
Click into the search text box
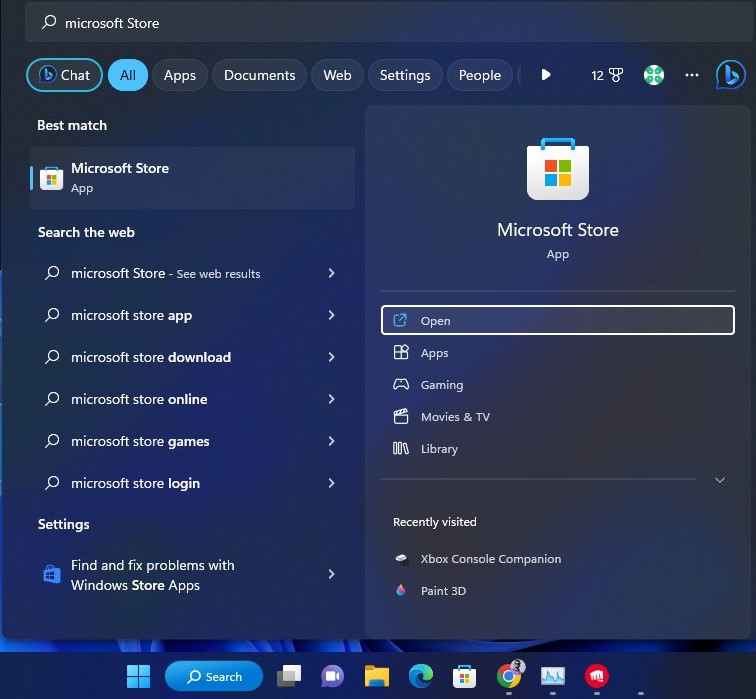point(388,23)
